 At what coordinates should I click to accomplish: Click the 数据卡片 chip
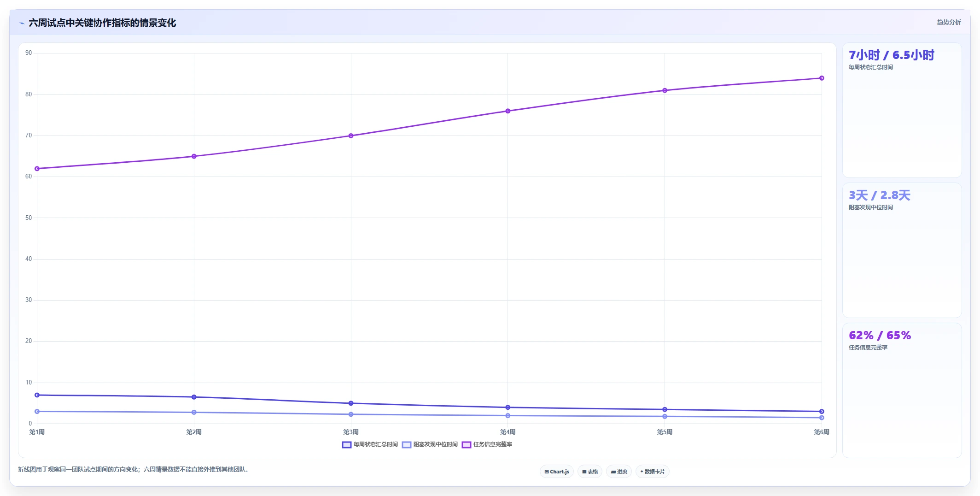(x=652, y=472)
